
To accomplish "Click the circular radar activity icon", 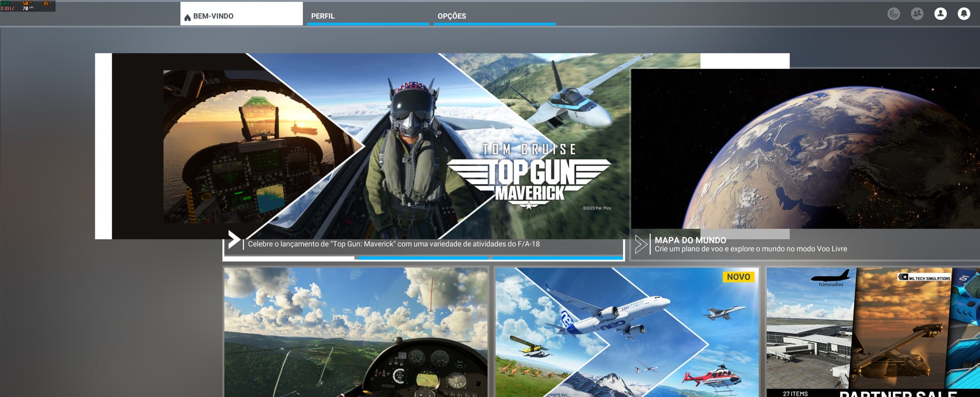I will pyautogui.click(x=893, y=14).
